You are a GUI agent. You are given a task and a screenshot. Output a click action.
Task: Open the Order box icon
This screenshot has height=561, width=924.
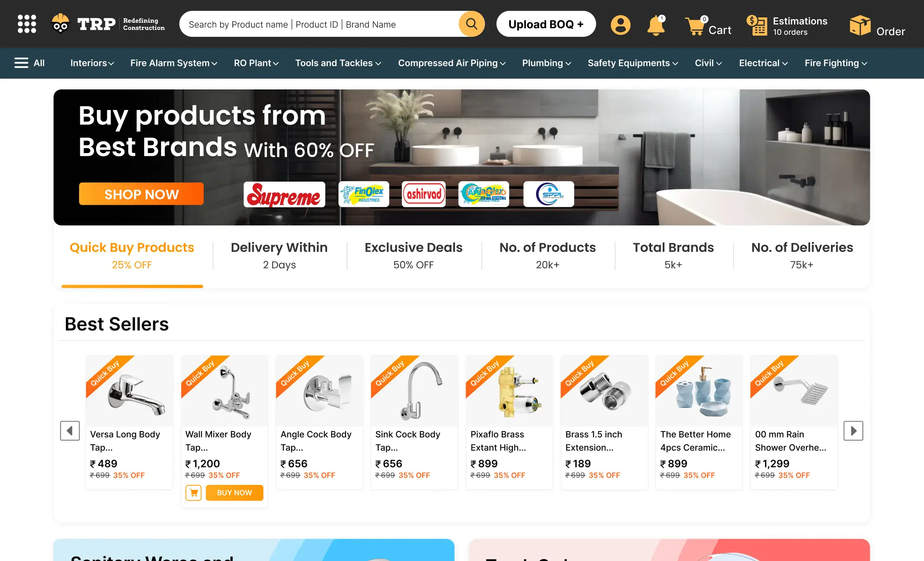[860, 26]
